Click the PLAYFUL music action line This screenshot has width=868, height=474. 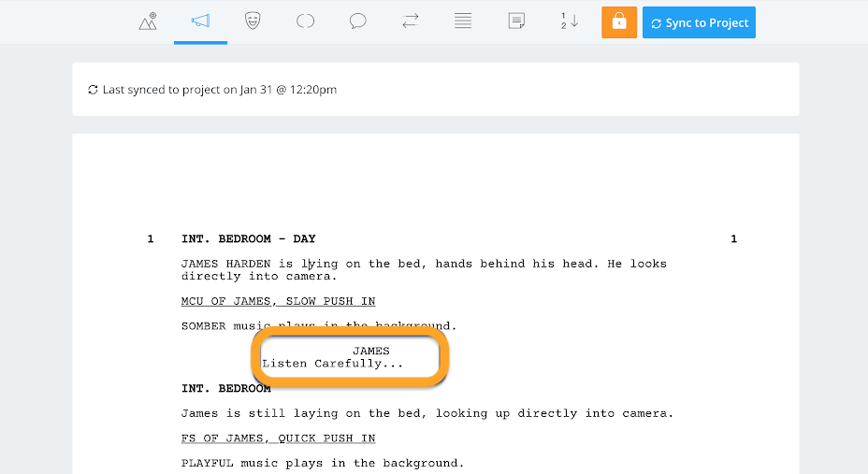pos(323,463)
